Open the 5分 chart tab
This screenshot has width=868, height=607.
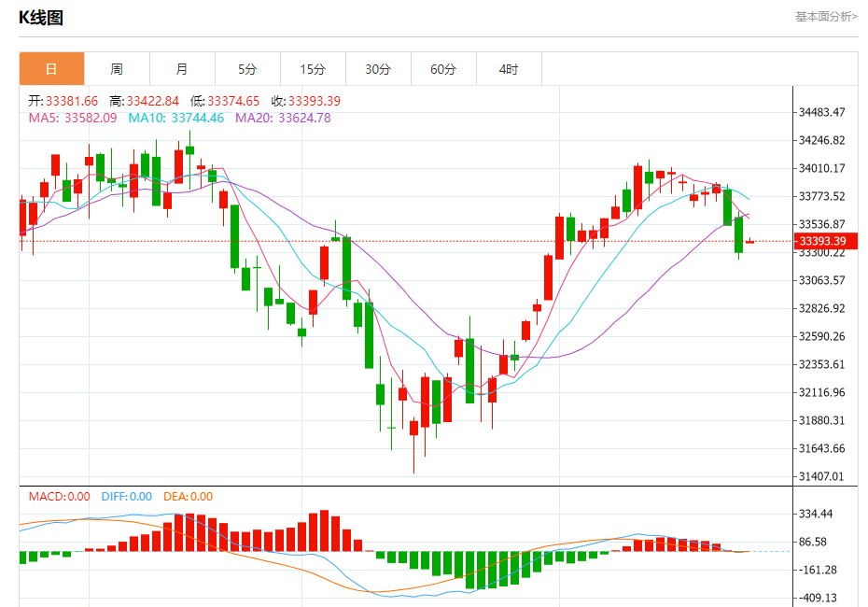247,69
